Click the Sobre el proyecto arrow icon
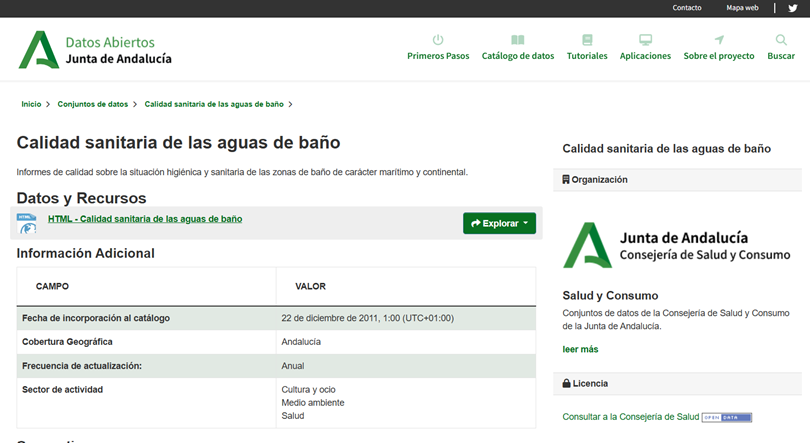The height and width of the screenshot is (443, 810). click(x=719, y=40)
